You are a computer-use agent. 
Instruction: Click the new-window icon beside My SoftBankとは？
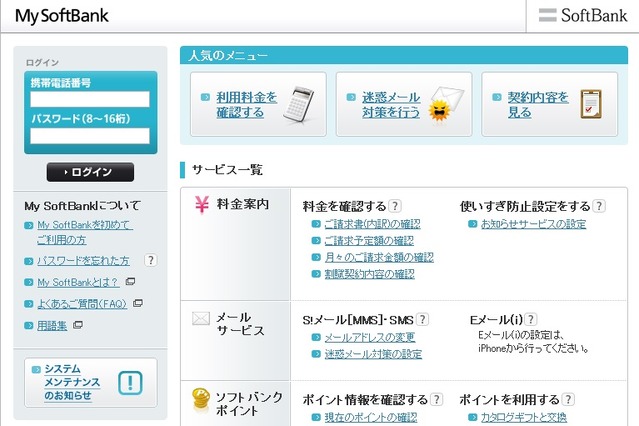click(x=130, y=281)
